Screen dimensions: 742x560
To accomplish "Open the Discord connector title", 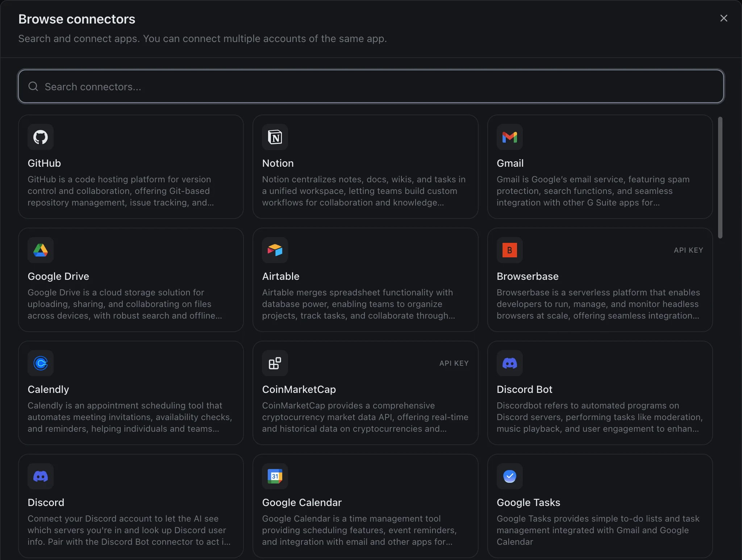I will click(x=46, y=502).
